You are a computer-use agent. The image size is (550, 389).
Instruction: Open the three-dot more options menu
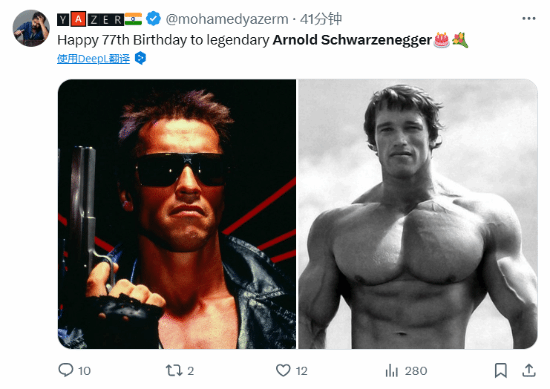529,19
